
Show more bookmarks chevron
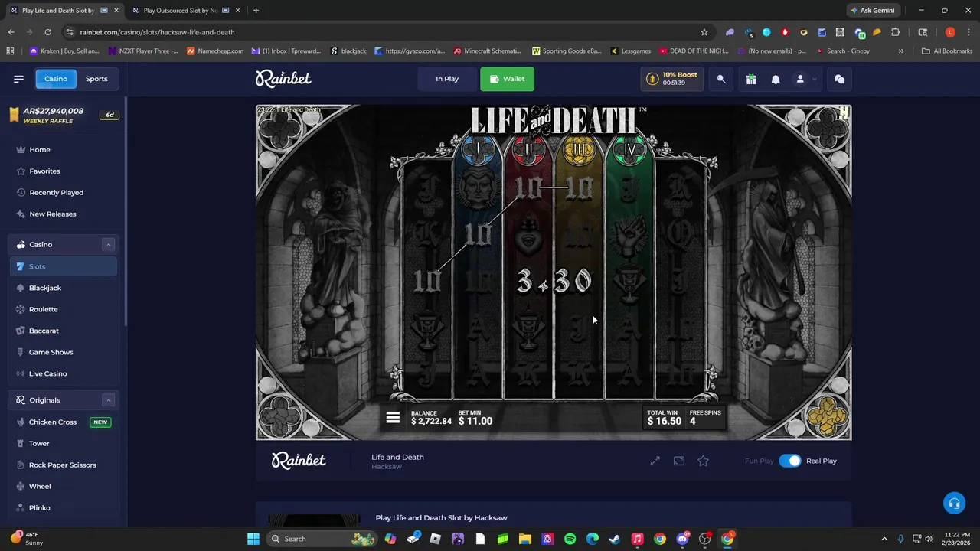(901, 51)
